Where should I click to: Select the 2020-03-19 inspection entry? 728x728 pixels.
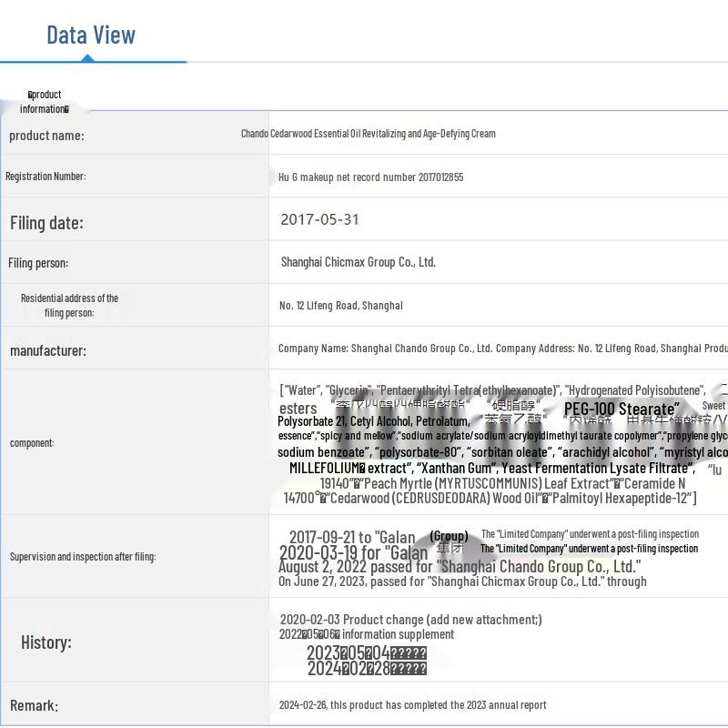point(489,551)
